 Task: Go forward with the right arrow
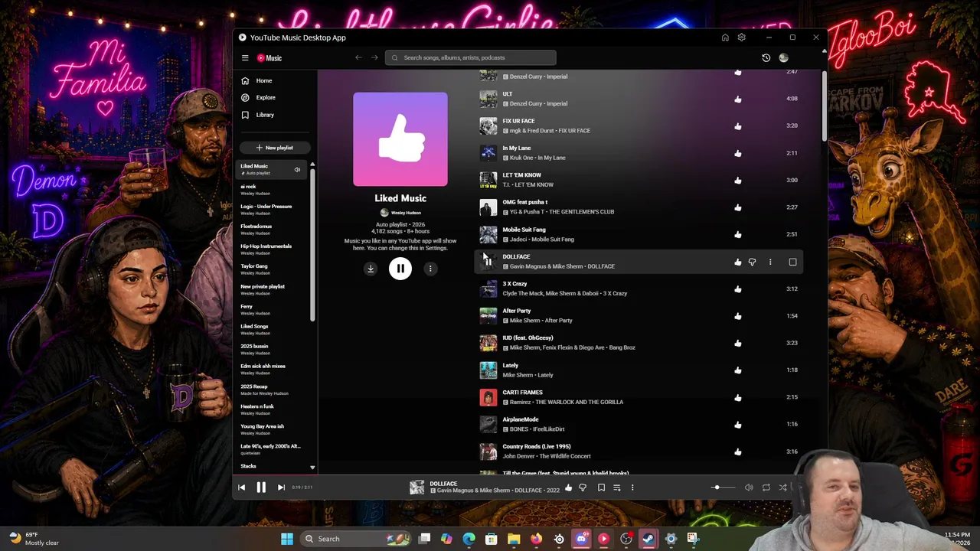pyautogui.click(x=374, y=57)
